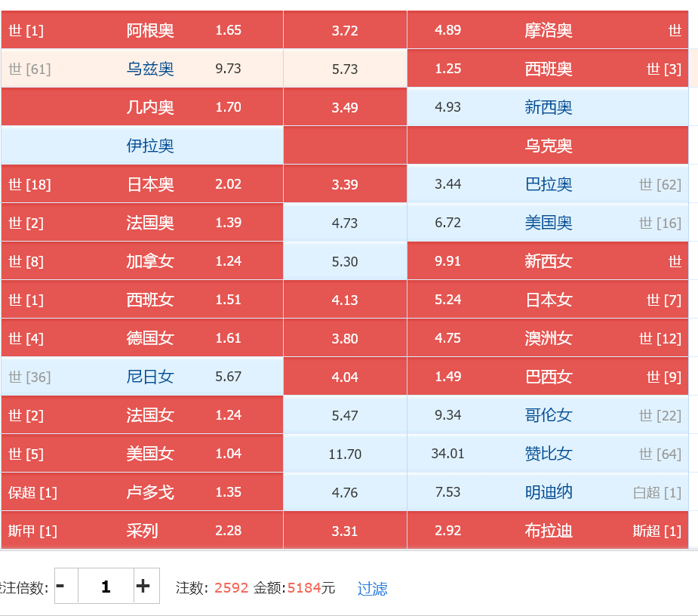The height and width of the screenshot is (616, 698).
Task: Select 乌兹奥 home win odds 9.73
Action: (x=142, y=69)
